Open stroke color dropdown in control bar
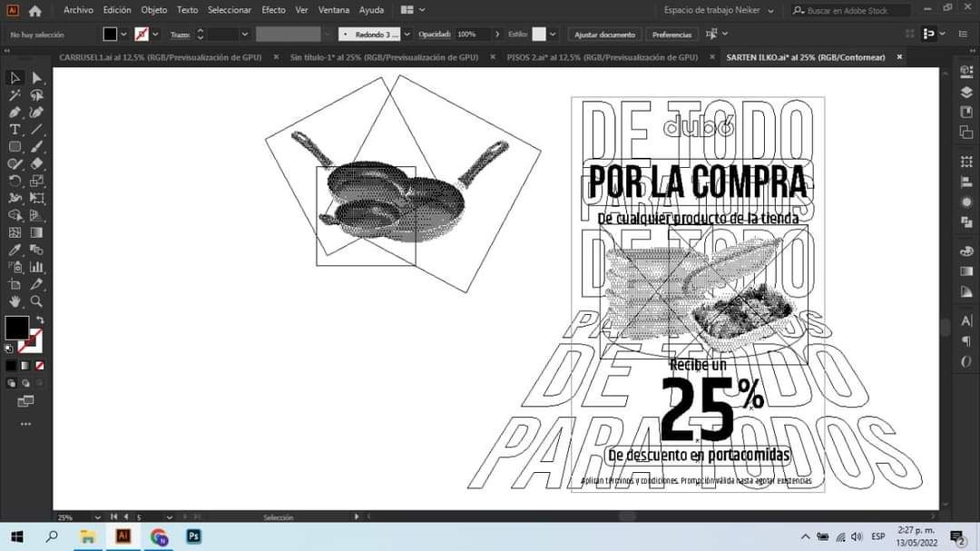Viewport: 980px width, 551px height. pos(156,34)
